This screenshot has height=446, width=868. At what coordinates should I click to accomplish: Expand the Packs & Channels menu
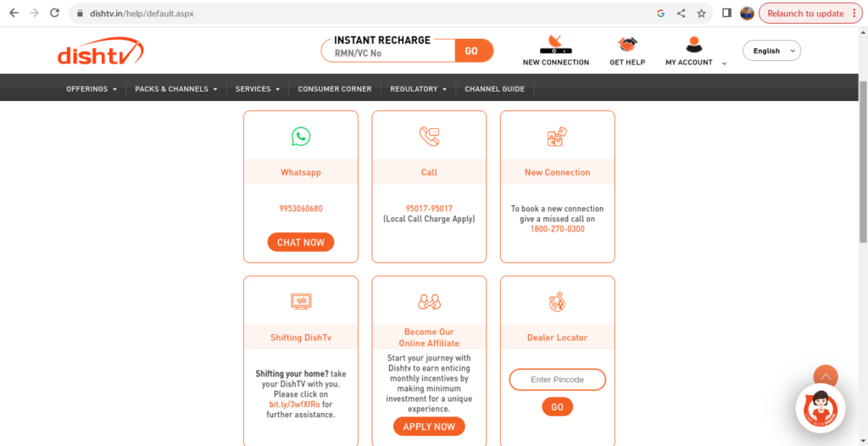click(176, 89)
